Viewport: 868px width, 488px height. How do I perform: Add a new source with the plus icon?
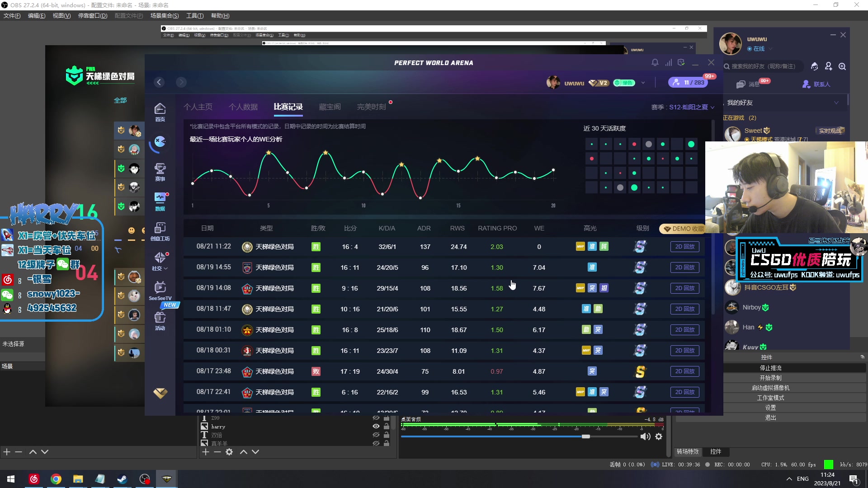[206, 452]
